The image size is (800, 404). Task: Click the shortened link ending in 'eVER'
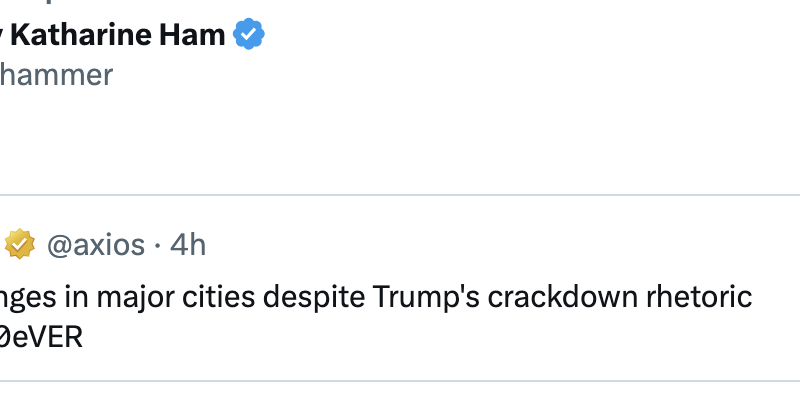(40, 337)
